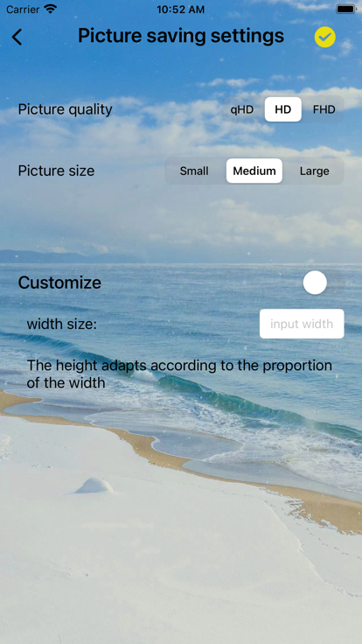Tap the Customize heading text
This screenshot has height=644, width=362.
59,283
